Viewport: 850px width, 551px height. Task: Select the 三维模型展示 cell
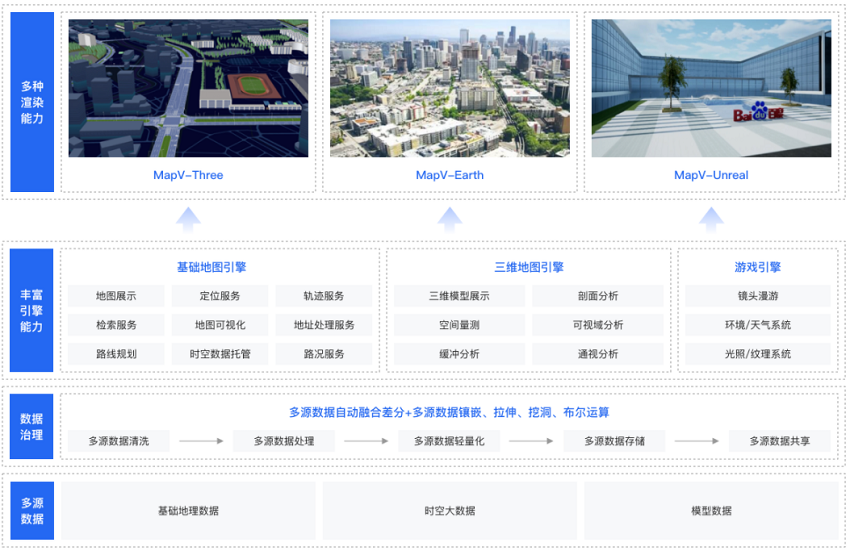coord(459,296)
